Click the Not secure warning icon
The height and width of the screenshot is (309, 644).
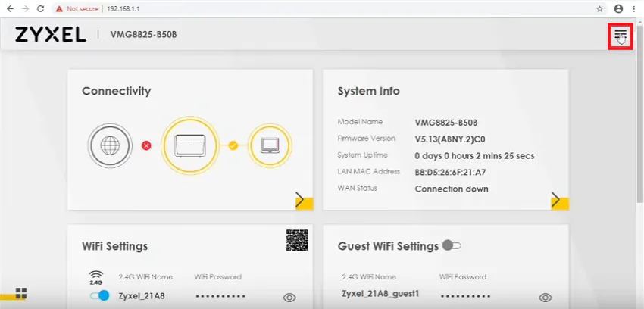pyautogui.click(x=60, y=8)
